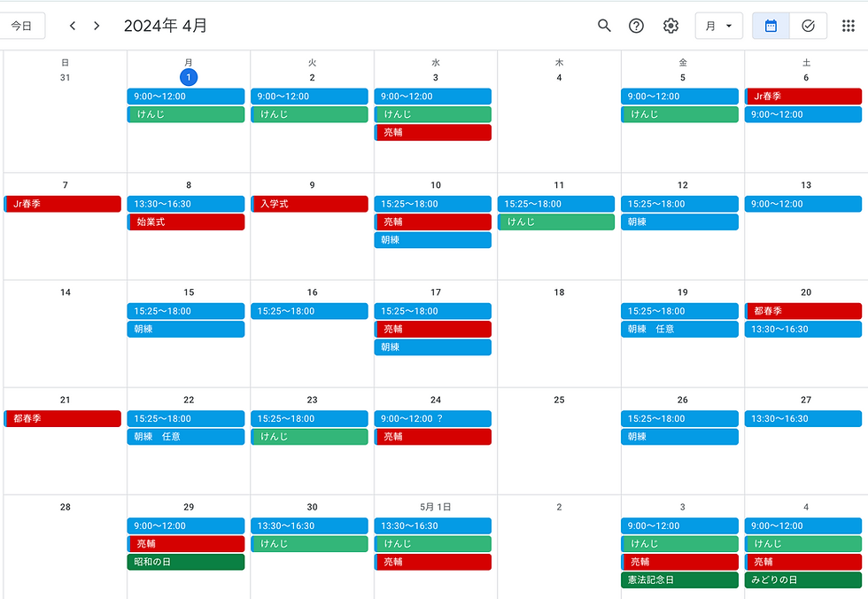Open the 月 view selector dropdown
Screen dimensions: 868x599
click(718, 26)
